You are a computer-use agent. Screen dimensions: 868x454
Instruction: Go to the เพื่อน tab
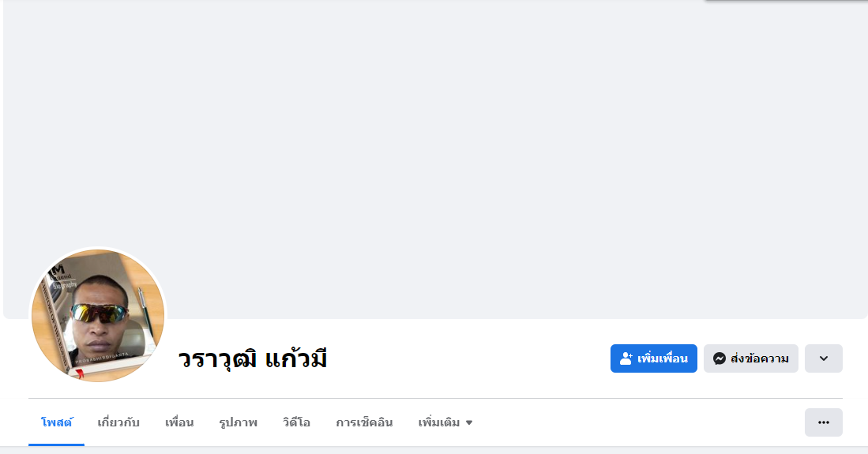coord(179,422)
